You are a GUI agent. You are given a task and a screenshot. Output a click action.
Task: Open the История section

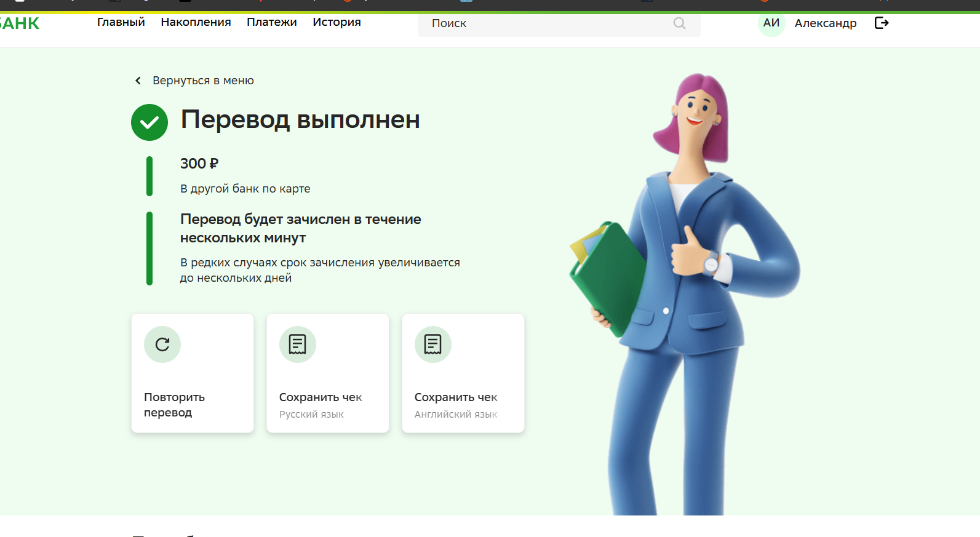click(x=337, y=22)
